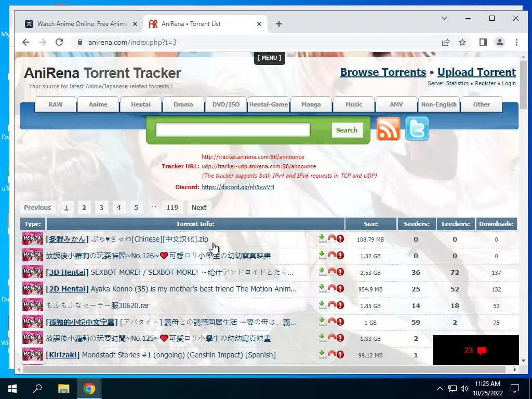Select the Other category tab

[x=482, y=104]
